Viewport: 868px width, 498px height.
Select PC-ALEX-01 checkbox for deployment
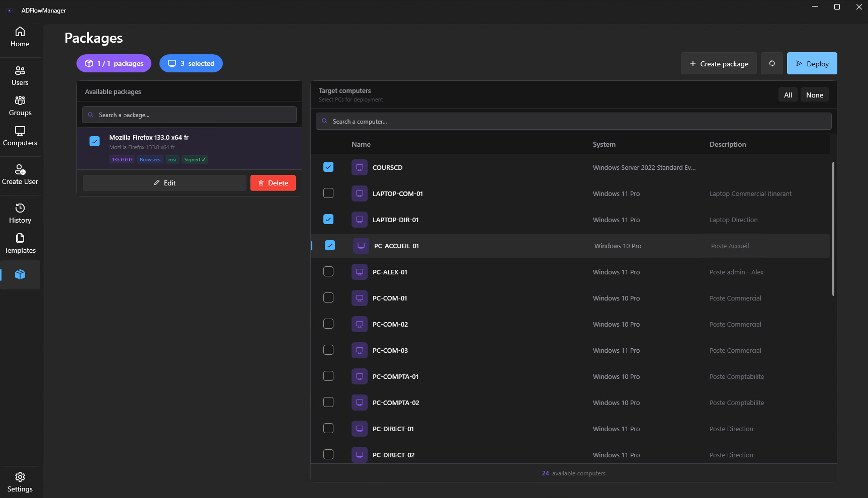coord(328,272)
